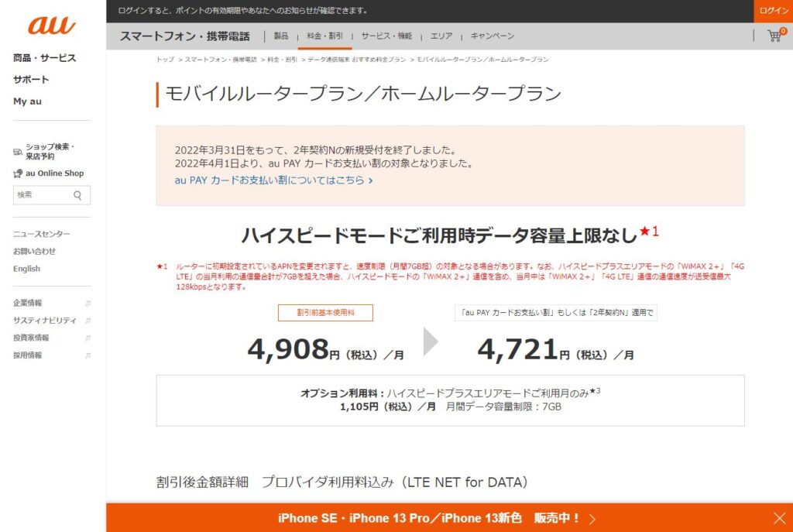Click the 4,721円 price text
Screen dimensions: 793x532
(x=555, y=349)
